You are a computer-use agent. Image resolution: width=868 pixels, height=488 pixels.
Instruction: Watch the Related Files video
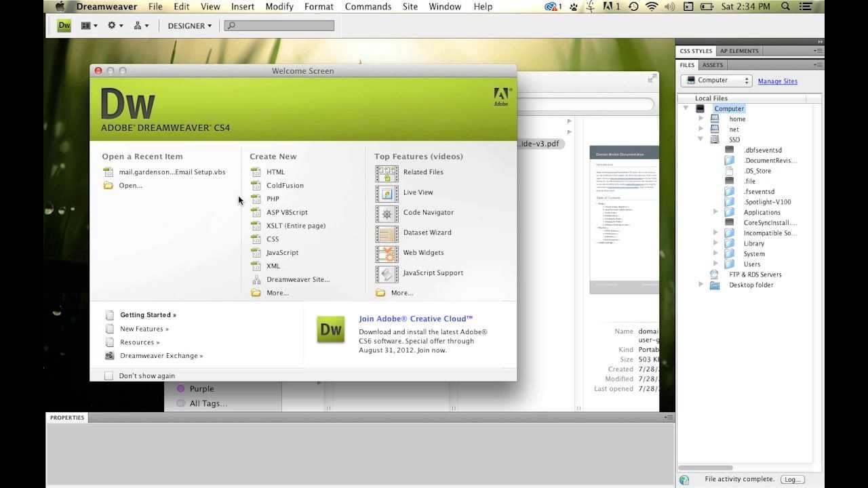423,172
